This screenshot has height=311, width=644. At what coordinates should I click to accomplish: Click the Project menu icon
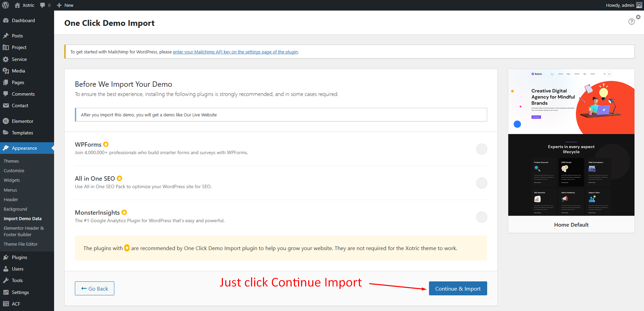click(x=6, y=47)
